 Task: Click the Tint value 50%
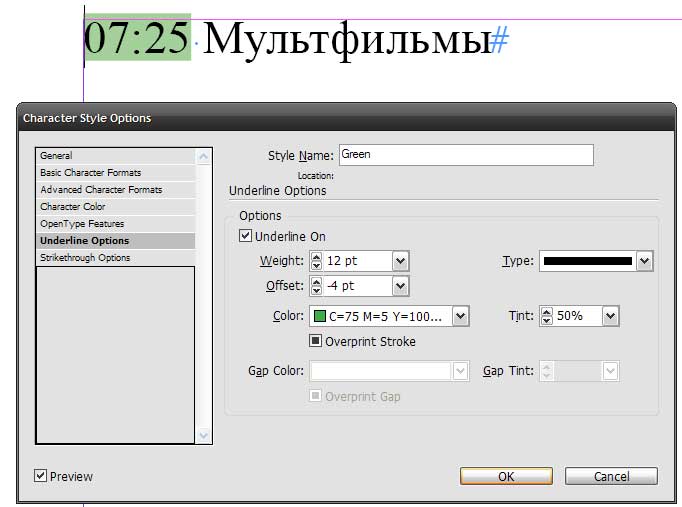[x=578, y=316]
